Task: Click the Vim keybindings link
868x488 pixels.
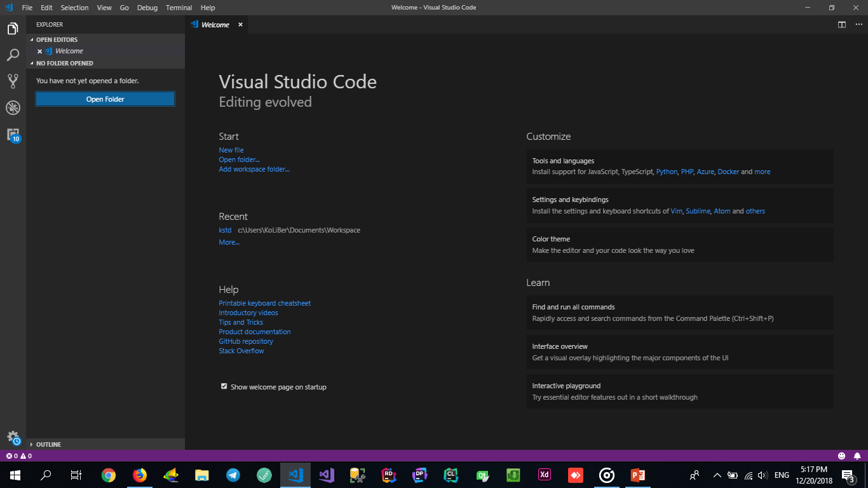Action: point(676,211)
